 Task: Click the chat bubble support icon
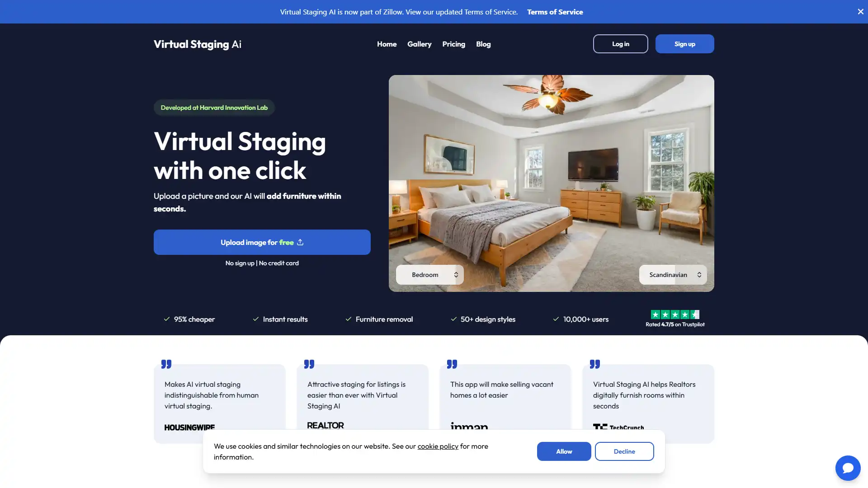tap(847, 468)
